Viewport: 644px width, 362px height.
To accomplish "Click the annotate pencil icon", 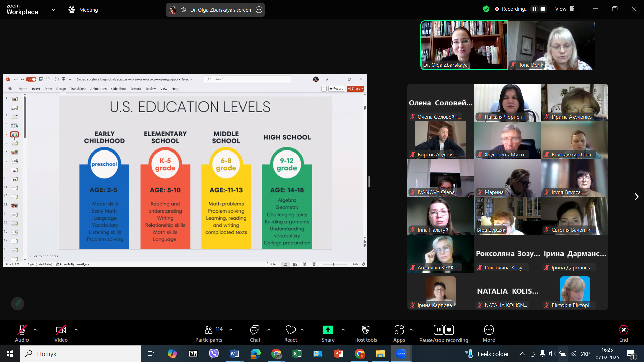I will (x=18, y=304).
